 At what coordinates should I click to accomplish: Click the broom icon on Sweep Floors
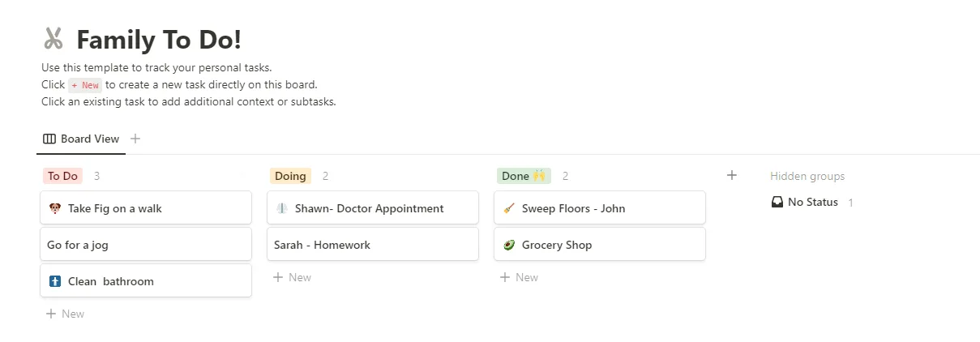(509, 208)
